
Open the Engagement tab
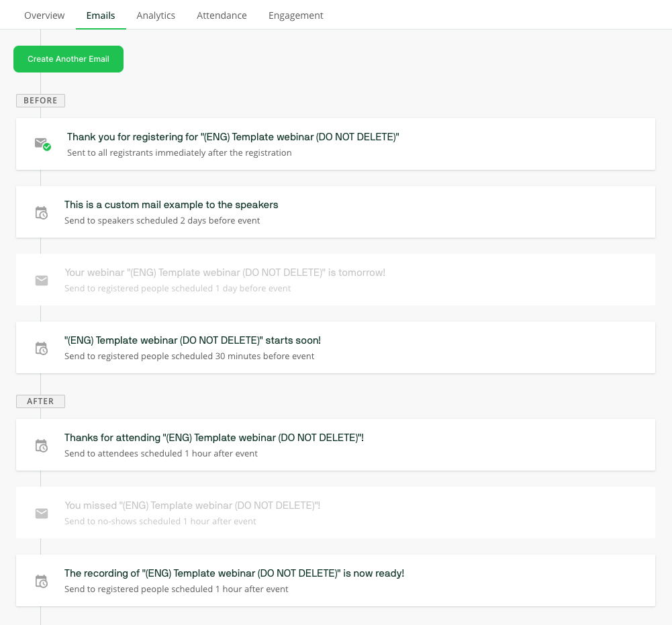(295, 15)
